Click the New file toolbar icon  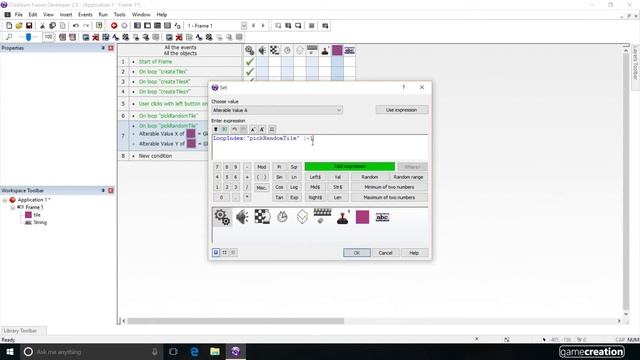(x=9, y=25)
